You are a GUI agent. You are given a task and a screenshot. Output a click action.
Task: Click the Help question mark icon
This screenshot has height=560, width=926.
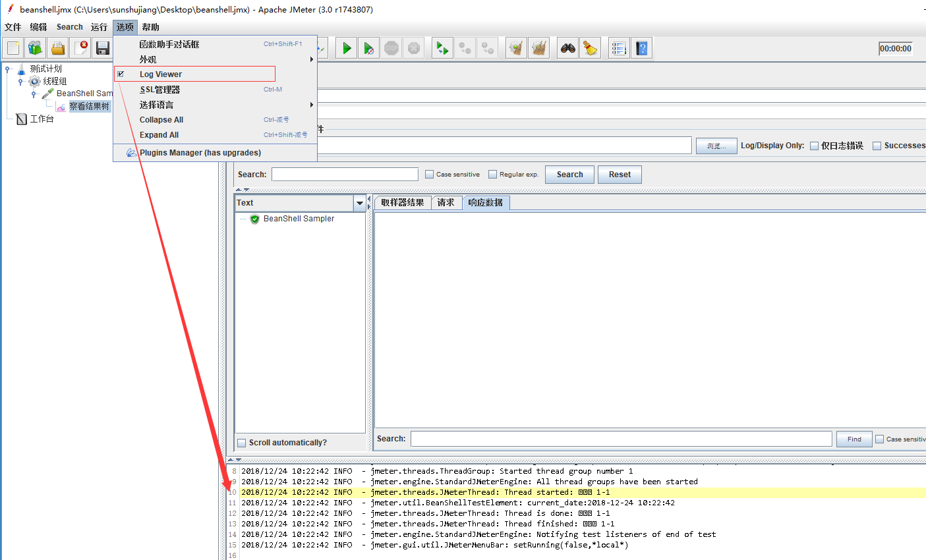click(641, 48)
